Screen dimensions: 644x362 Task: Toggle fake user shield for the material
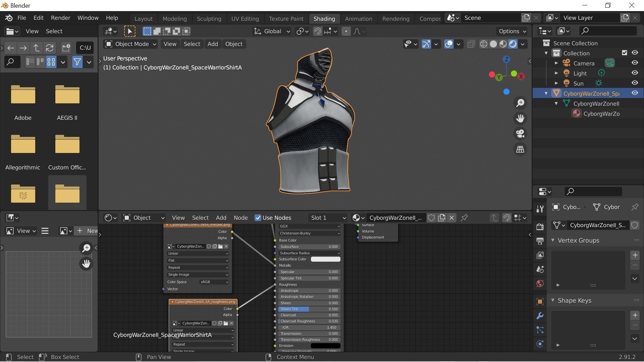point(431,218)
